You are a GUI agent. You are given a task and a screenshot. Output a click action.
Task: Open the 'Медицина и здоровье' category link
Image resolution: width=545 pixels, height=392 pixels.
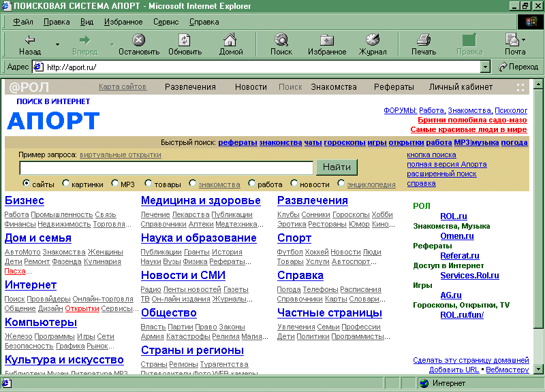coord(200,201)
